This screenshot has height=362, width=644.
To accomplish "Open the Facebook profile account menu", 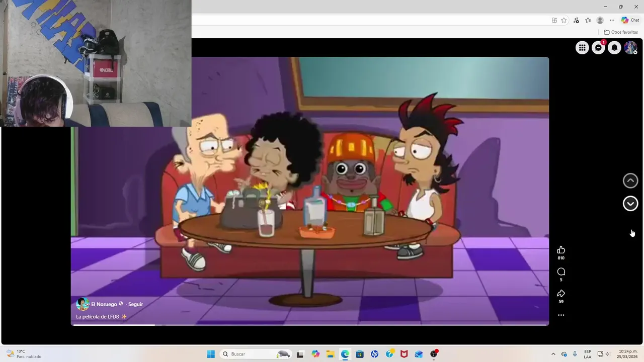I will (x=630, y=48).
